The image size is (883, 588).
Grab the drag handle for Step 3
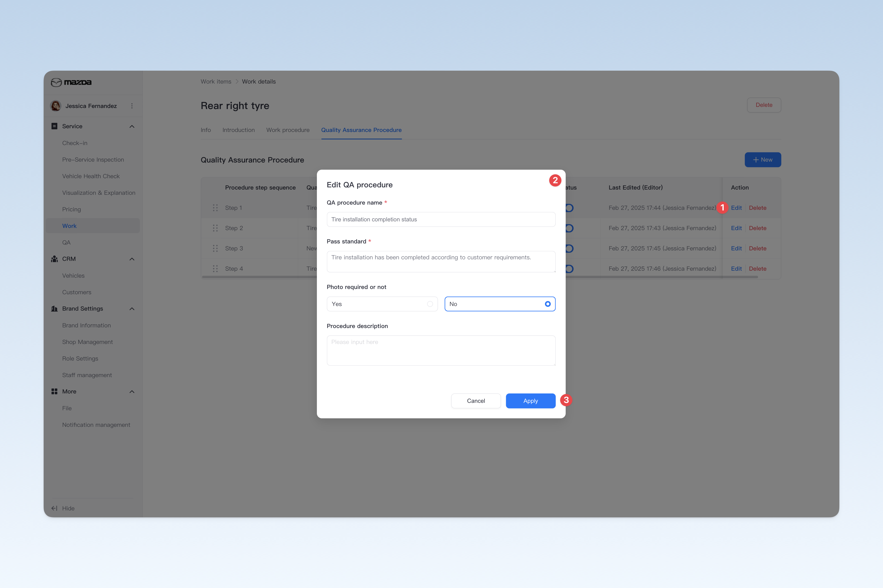(x=215, y=248)
